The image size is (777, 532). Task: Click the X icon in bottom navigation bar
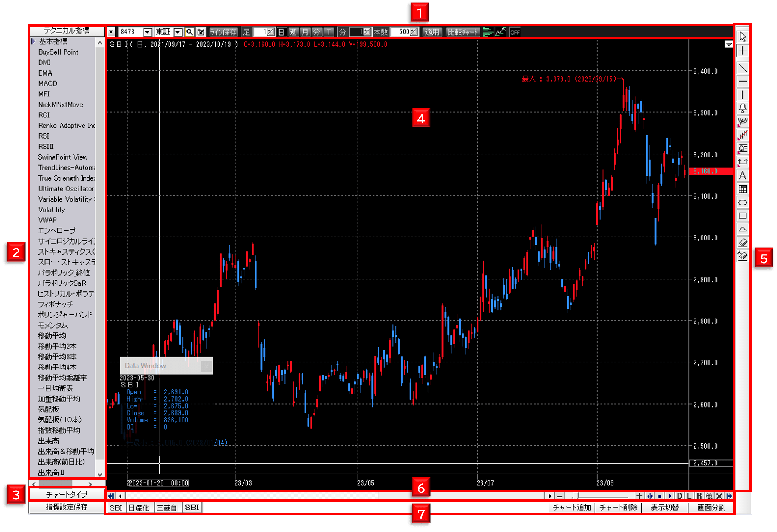719,496
